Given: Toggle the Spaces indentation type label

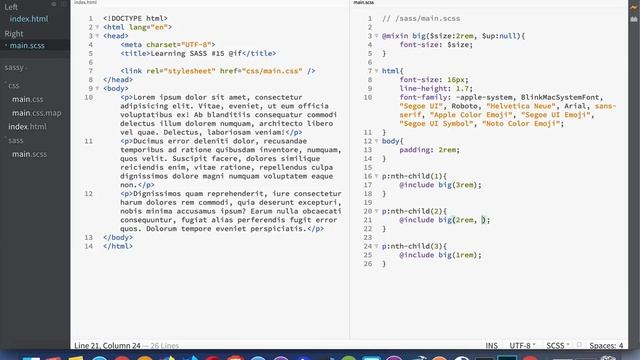Looking at the screenshot, I should click(x=604, y=345).
